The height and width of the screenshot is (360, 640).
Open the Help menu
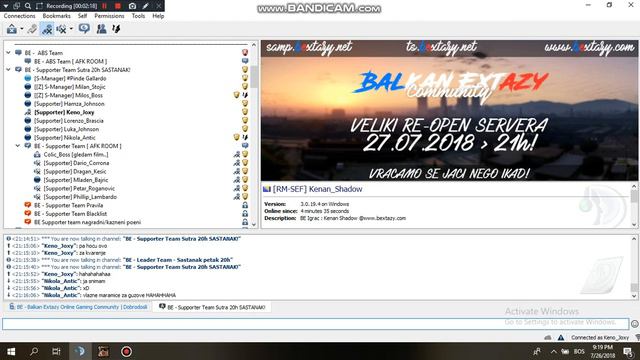pyautogui.click(x=158, y=16)
